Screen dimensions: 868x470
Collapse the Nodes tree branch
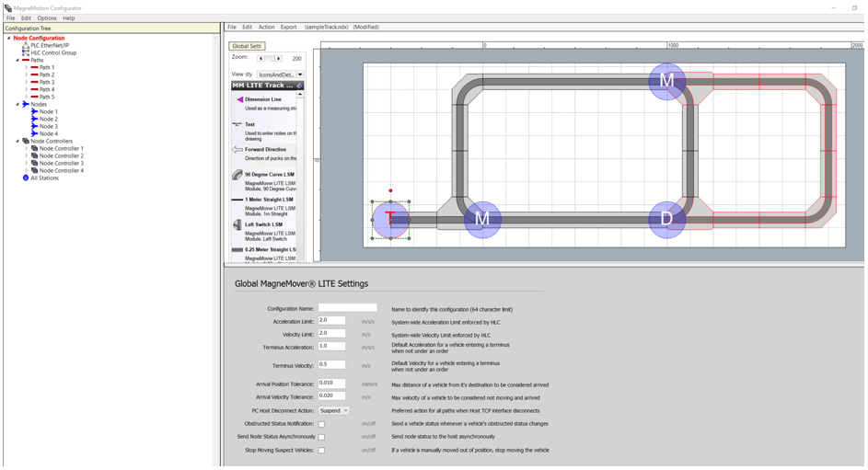click(17, 104)
